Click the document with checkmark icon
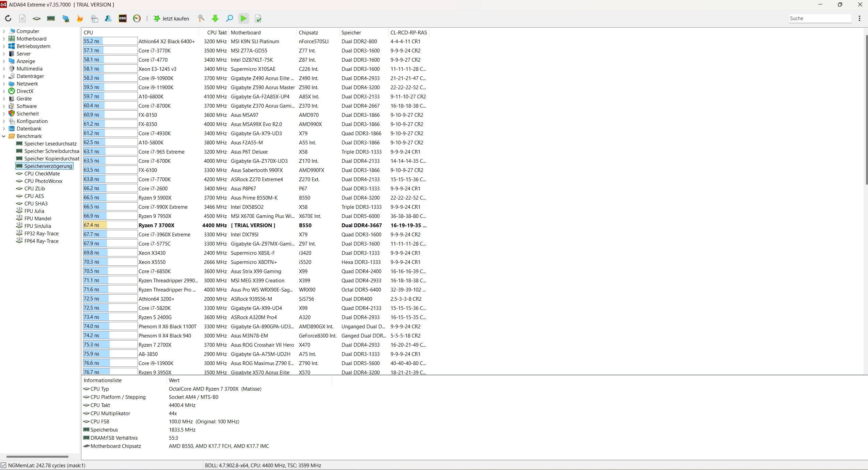868x470 pixels. coord(258,18)
